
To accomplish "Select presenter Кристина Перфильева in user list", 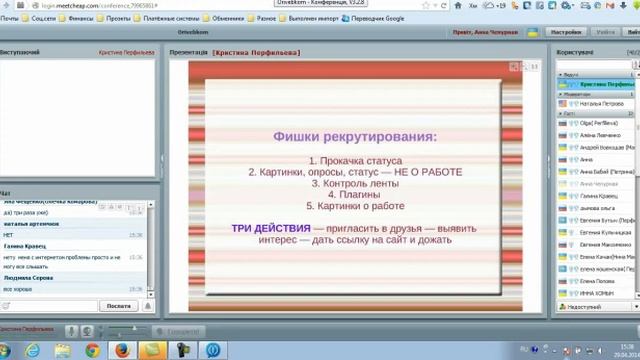I will pyautogui.click(x=596, y=84).
